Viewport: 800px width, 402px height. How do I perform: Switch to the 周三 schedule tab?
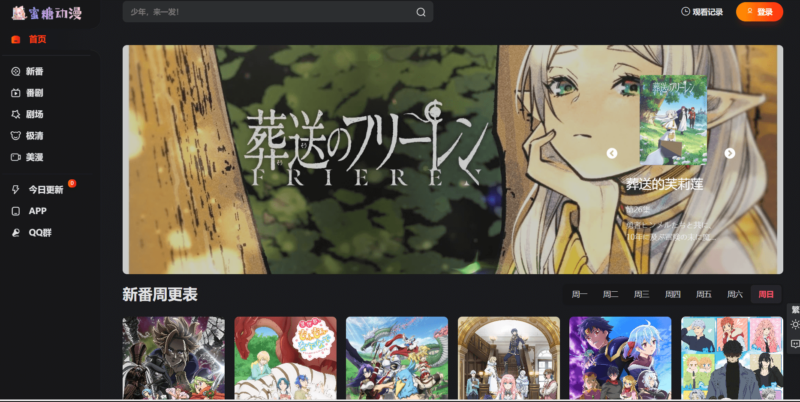641,294
